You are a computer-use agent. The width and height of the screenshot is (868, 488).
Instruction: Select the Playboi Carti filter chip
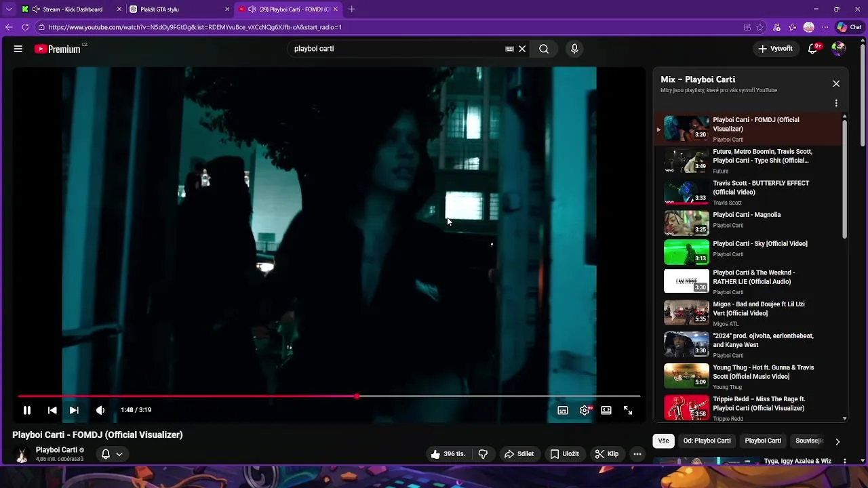click(763, 441)
